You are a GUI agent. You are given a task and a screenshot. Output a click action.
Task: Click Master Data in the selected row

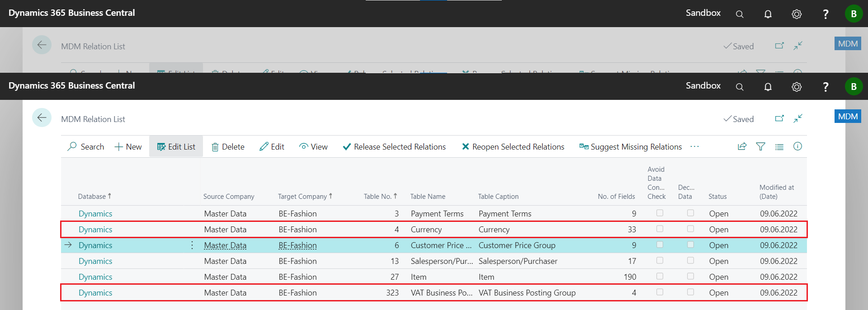(x=225, y=245)
